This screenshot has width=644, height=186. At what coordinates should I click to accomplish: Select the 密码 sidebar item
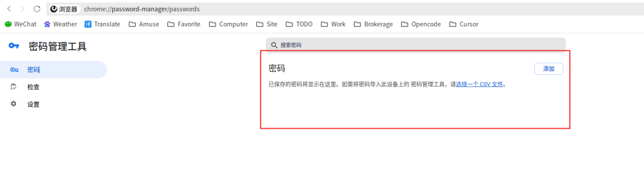pos(54,70)
